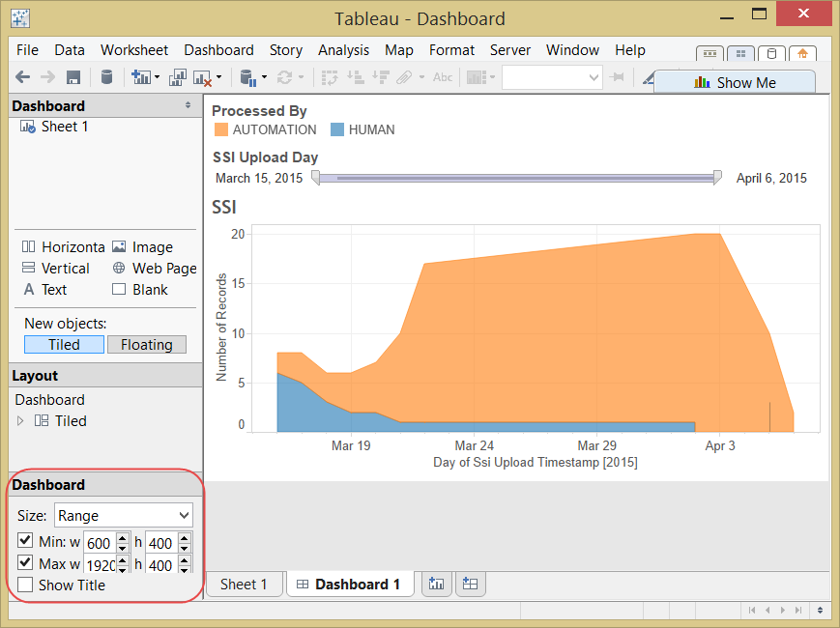Increase the Min width stepper value
840x628 pixels.
pos(123,537)
